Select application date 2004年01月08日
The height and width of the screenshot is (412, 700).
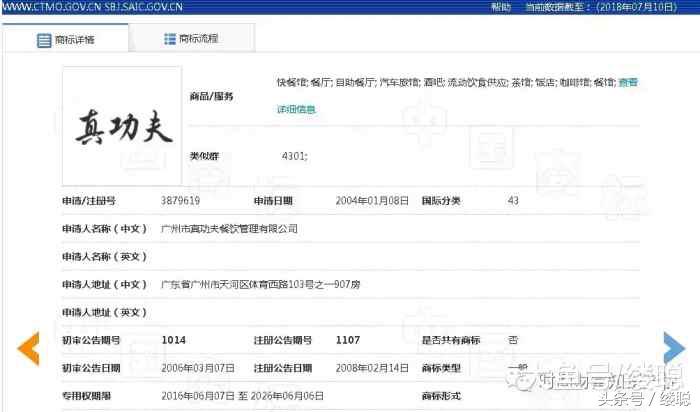pos(372,200)
